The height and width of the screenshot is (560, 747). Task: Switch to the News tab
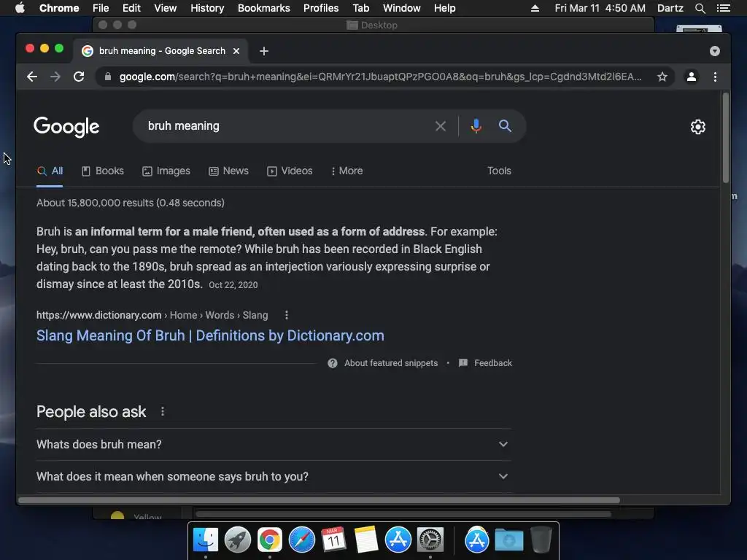pyautogui.click(x=228, y=171)
